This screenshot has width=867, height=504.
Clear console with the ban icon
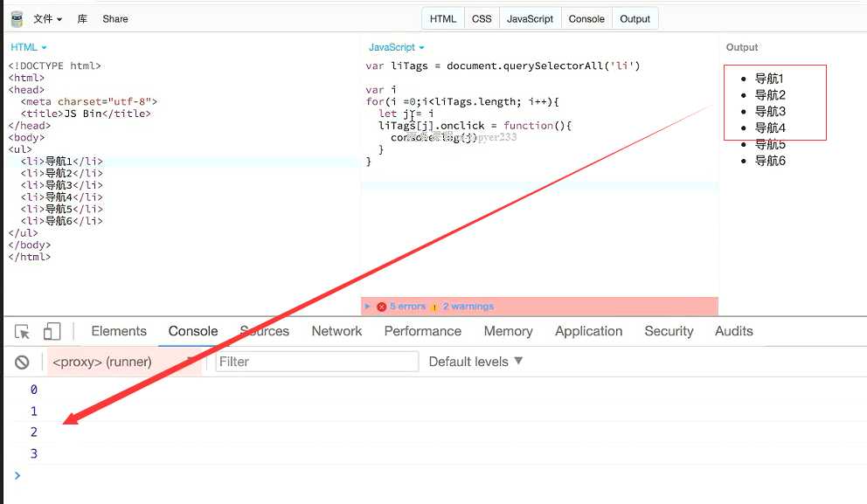click(22, 362)
